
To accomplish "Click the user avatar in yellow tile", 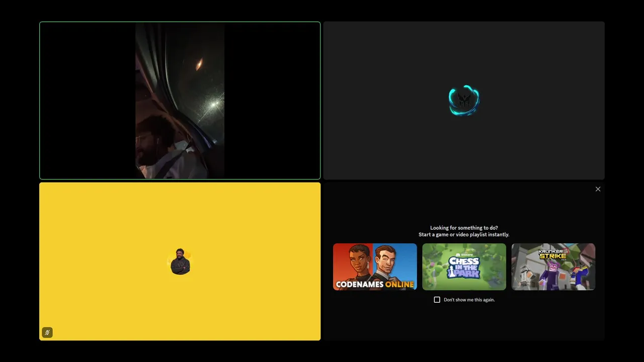I will click(x=180, y=261).
